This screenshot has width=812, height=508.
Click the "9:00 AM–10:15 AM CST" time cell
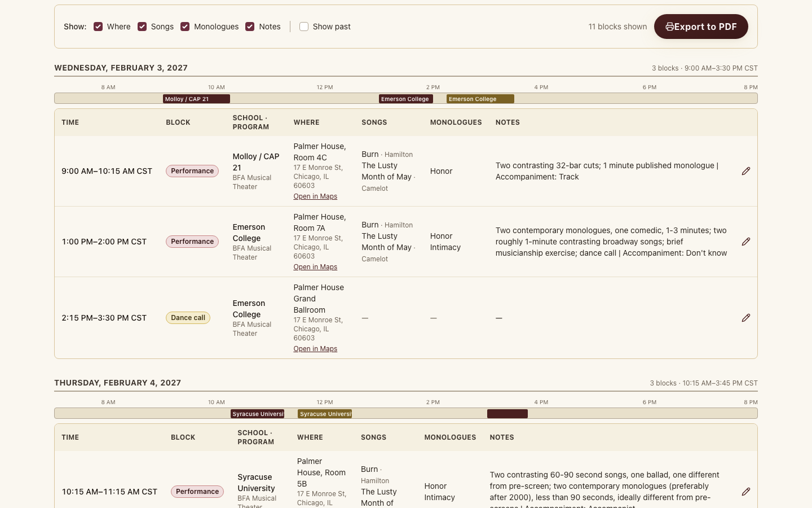pos(107,171)
